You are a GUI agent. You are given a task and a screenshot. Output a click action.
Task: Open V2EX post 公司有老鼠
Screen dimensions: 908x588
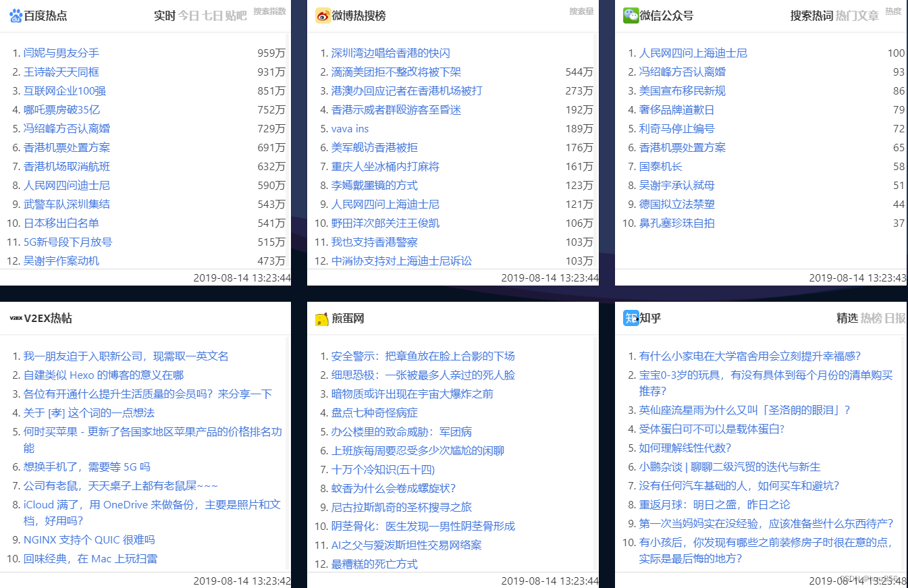click(121, 485)
